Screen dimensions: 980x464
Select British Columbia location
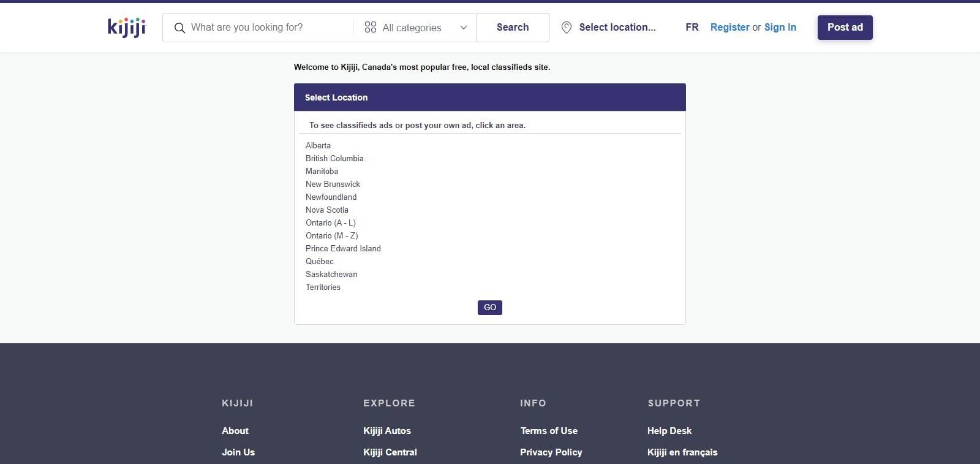334,158
